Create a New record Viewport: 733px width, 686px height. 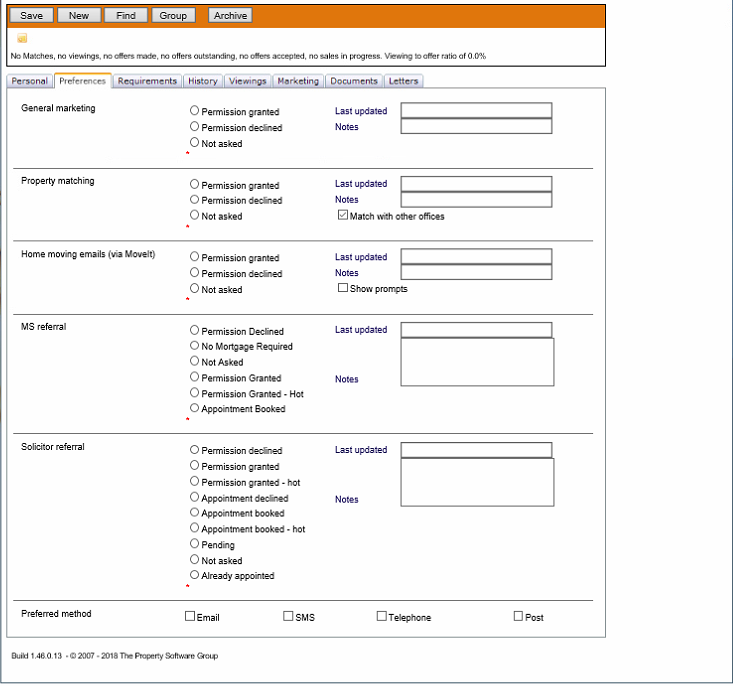click(x=79, y=15)
